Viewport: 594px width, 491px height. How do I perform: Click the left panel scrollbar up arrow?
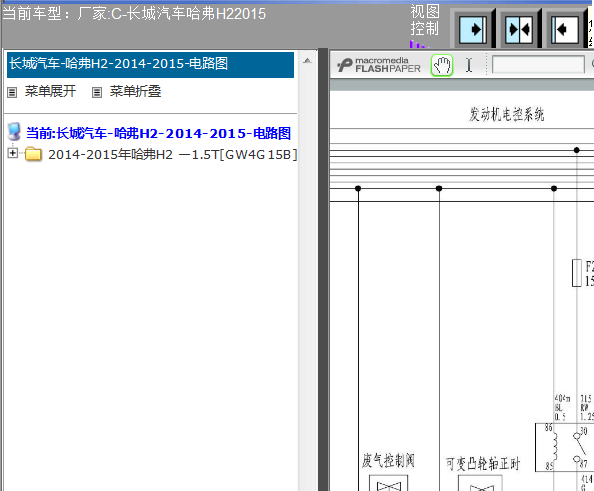coord(307,61)
